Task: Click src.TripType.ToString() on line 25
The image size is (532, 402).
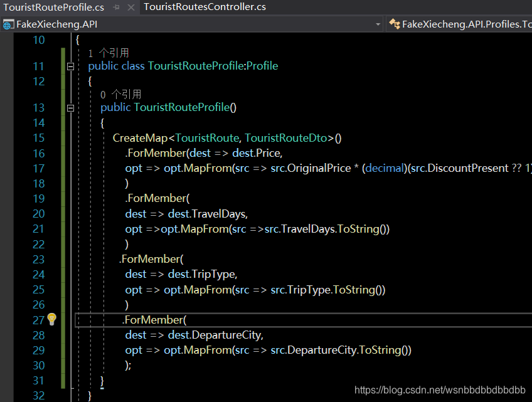Action: click(x=326, y=290)
